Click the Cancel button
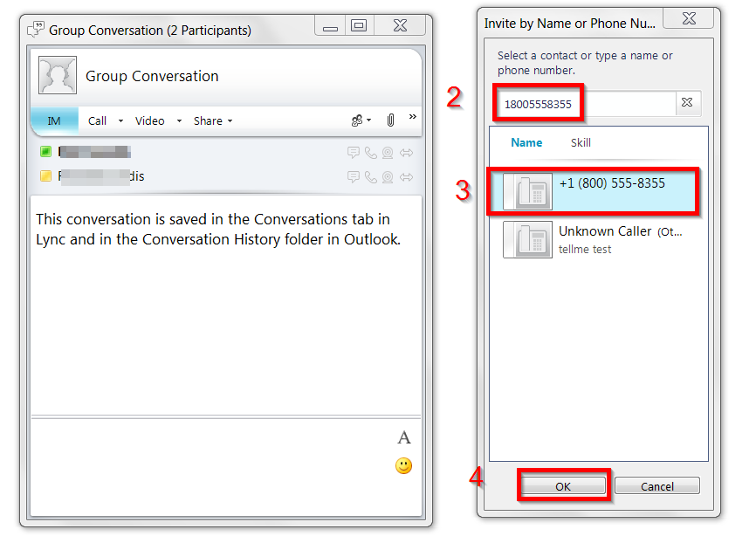Screen dimensions: 756x543 [x=657, y=486]
